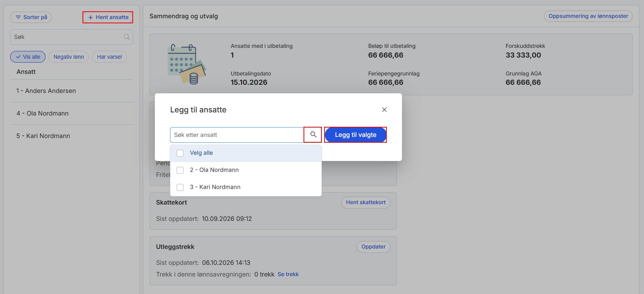Open the Se trekk link
Viewport: 644px width, 294px height.
click(x=288, y=274)
